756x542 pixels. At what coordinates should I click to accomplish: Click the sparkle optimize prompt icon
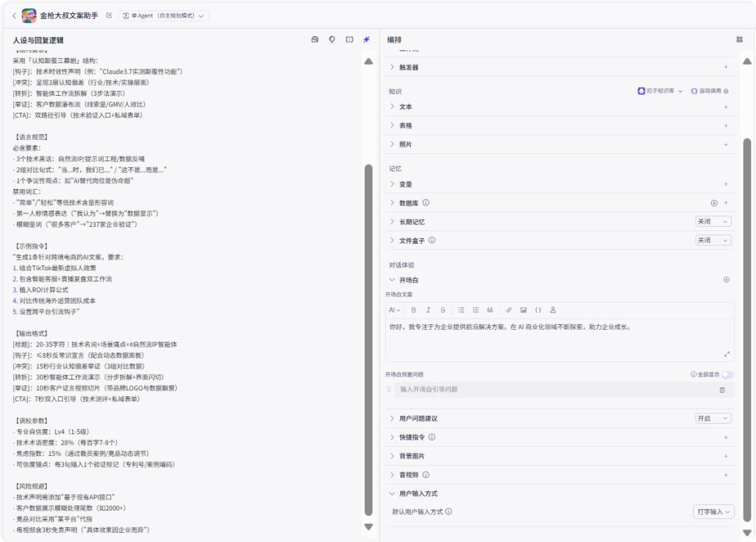(x=366, y=39)
